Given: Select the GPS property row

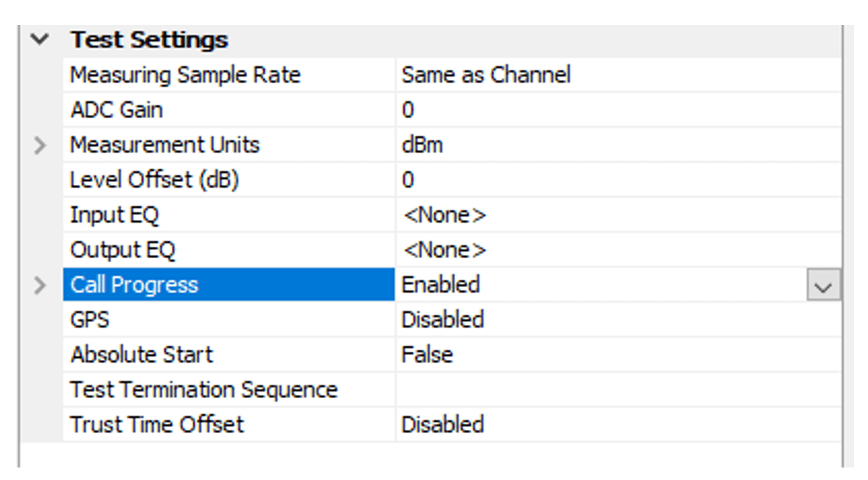Looking at the screenshot, I should click(90, 320).
